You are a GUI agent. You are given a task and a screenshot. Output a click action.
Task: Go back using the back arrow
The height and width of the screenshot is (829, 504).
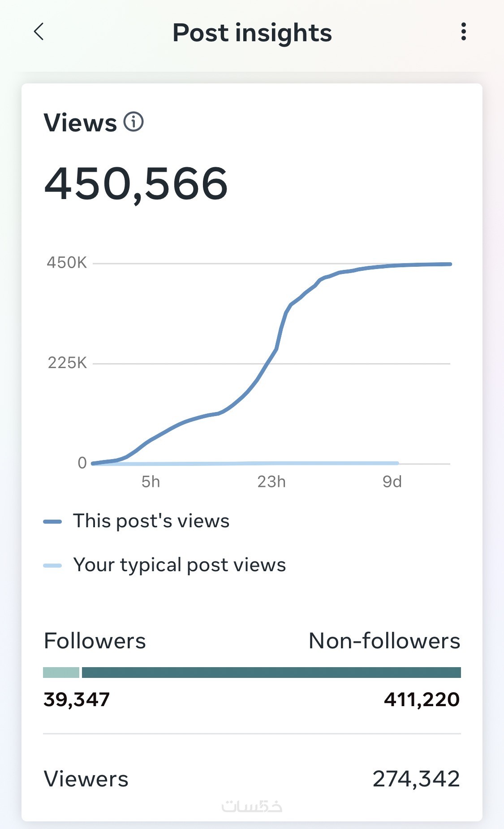click(x=39, y=32)
